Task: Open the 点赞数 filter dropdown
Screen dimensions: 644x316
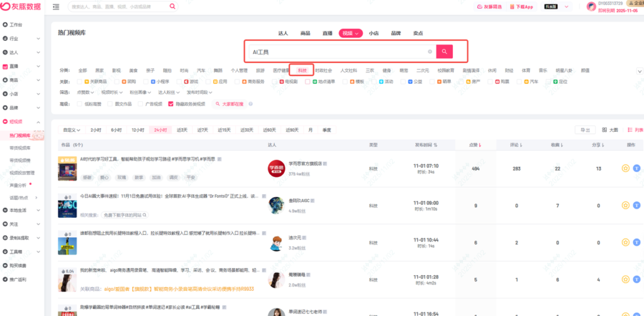Action: 85,92
